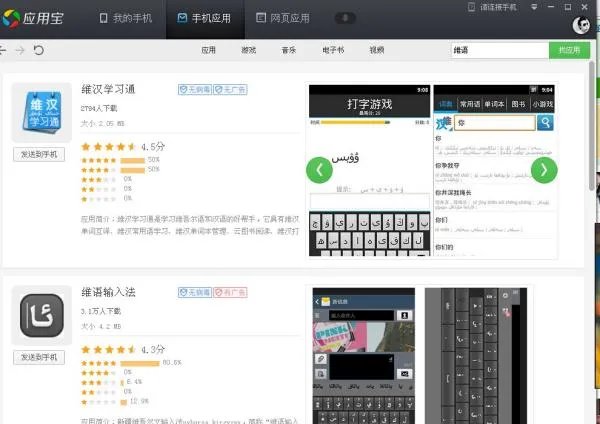Click the dark pill button beside 网页应用
The width and height of the screenshot is (600, 424).
[345, 18]
